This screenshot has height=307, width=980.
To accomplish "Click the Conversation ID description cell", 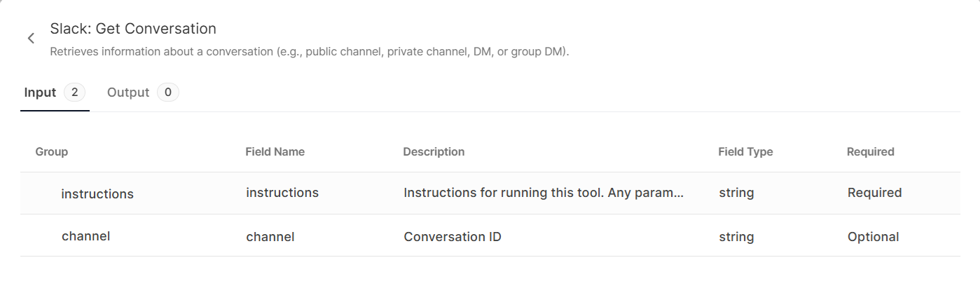I will pos(453,237).
